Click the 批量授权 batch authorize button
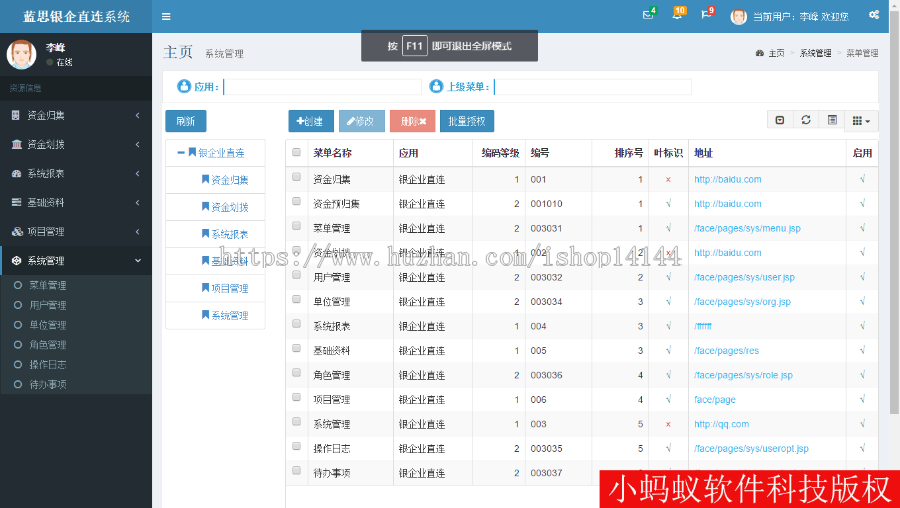Viewport: 900px width, 508px height. click(x=467, y=121)
